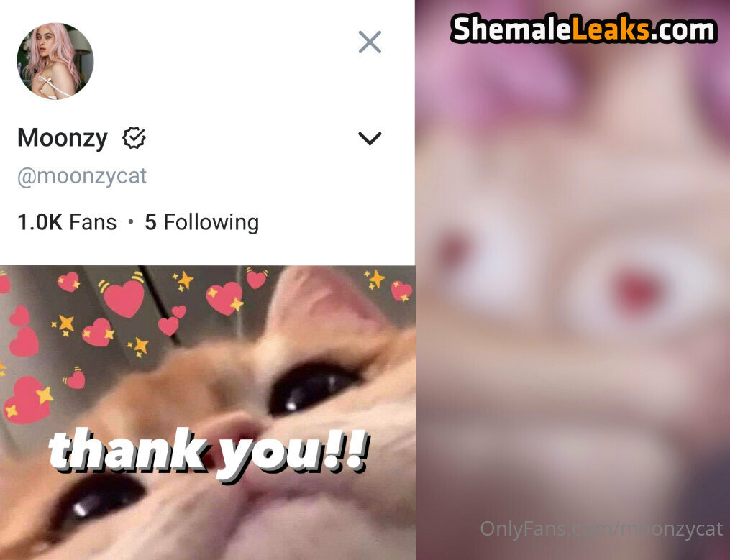Select the Moonzy display name
The height and width of the screenshot is (560, 730).
click(63, 138)
